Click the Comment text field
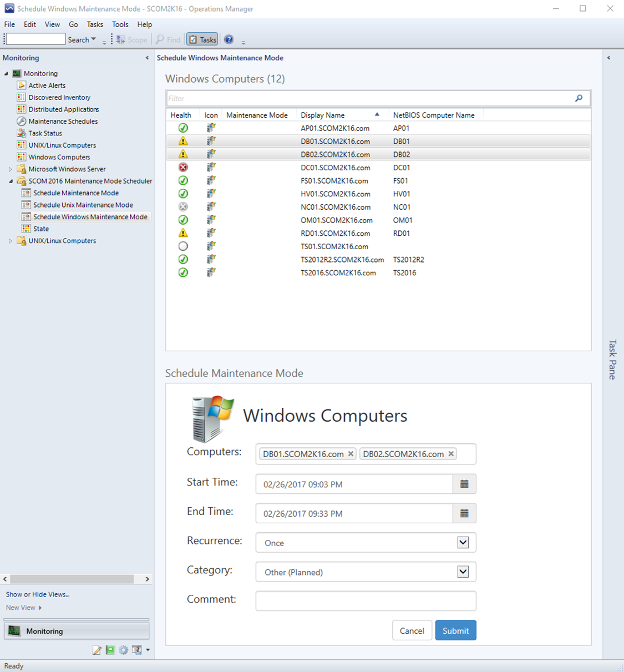 pos(366,601)
